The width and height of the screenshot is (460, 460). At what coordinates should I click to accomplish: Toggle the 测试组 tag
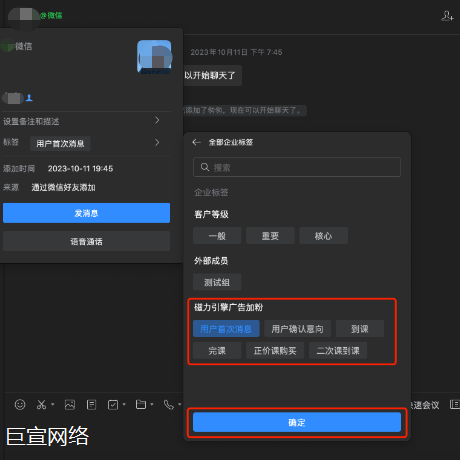click(x=217, y=282)
